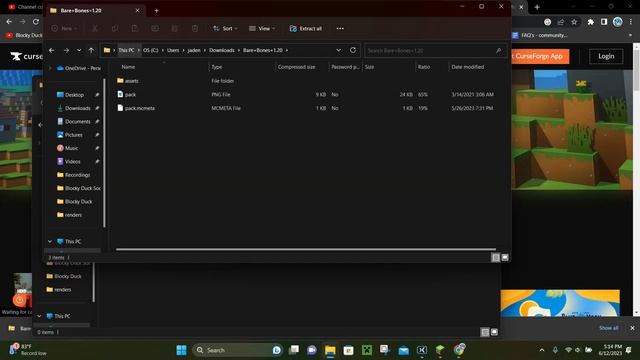This screenshot has width=640, height=360.
Task: Open Pictures from the navigation pane
Action: [74, 135]
